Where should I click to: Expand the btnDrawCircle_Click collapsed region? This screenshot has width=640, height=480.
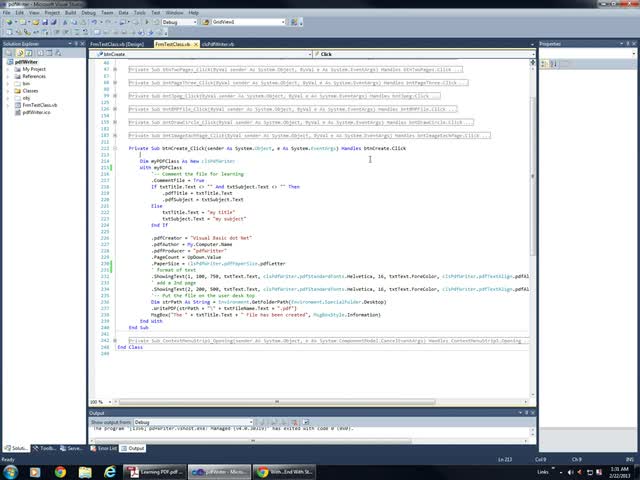click(x=115, y=122)
